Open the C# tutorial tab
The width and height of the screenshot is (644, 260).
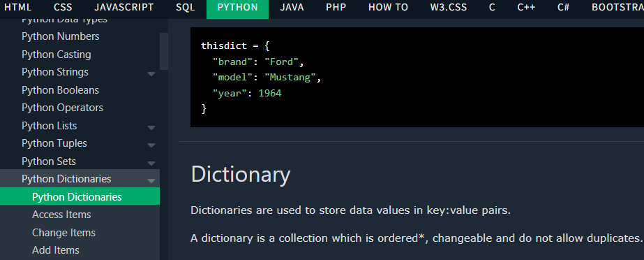(563, 8)
